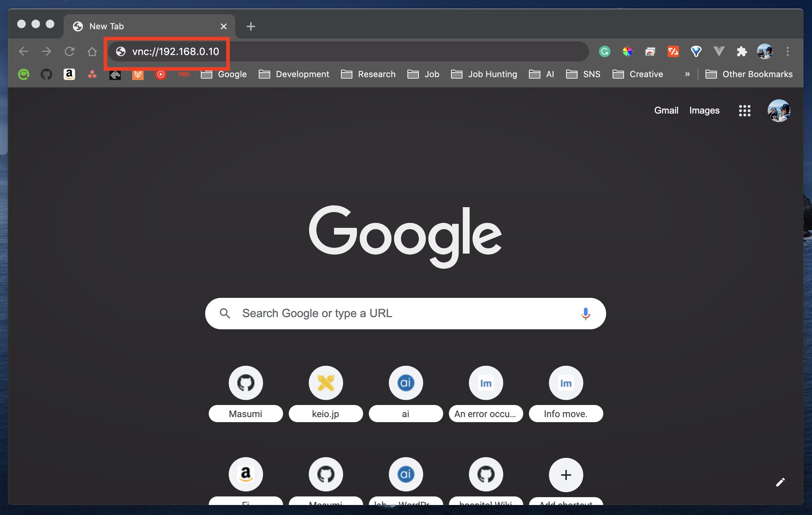Screen dimensions: 812x515
Task: Open the Other Bookmarks folder
Action: (749, 74)
